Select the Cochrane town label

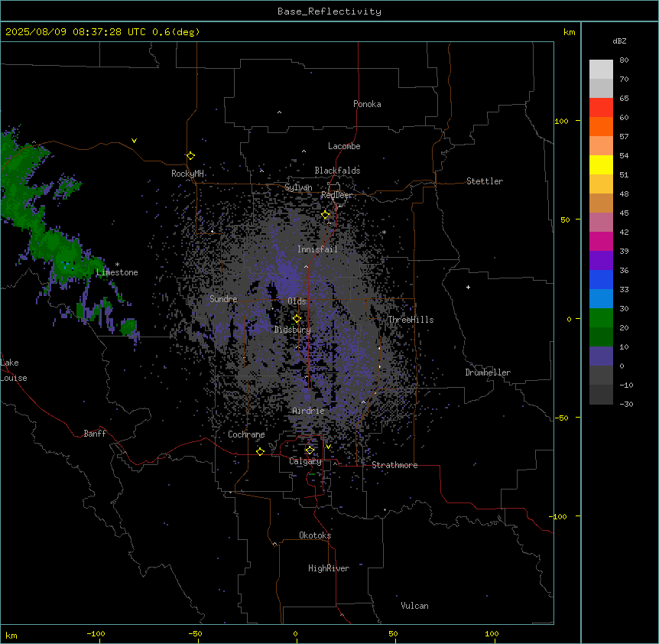point(246,434)
